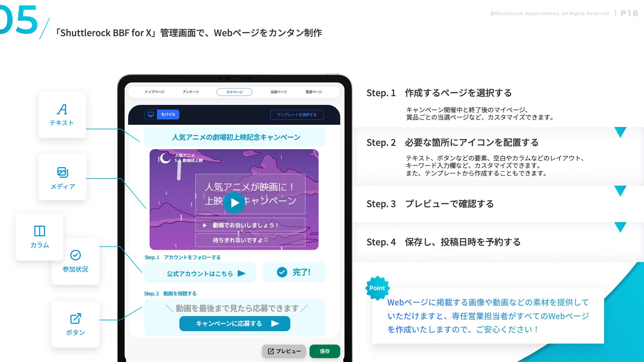Open テンプレートを選択する template selector
This screenshot has width=644, height=362.
297,115
